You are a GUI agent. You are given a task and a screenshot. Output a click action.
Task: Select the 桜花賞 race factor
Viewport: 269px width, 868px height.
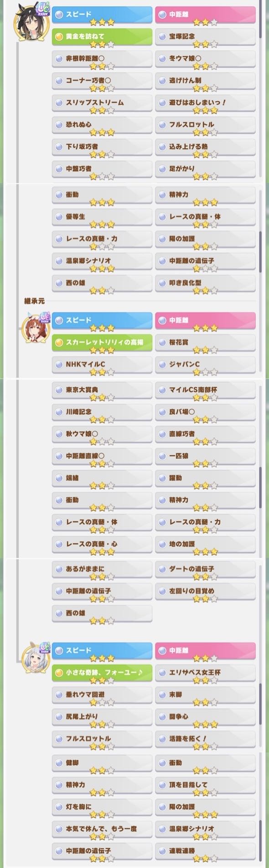(x=205, y=344)
